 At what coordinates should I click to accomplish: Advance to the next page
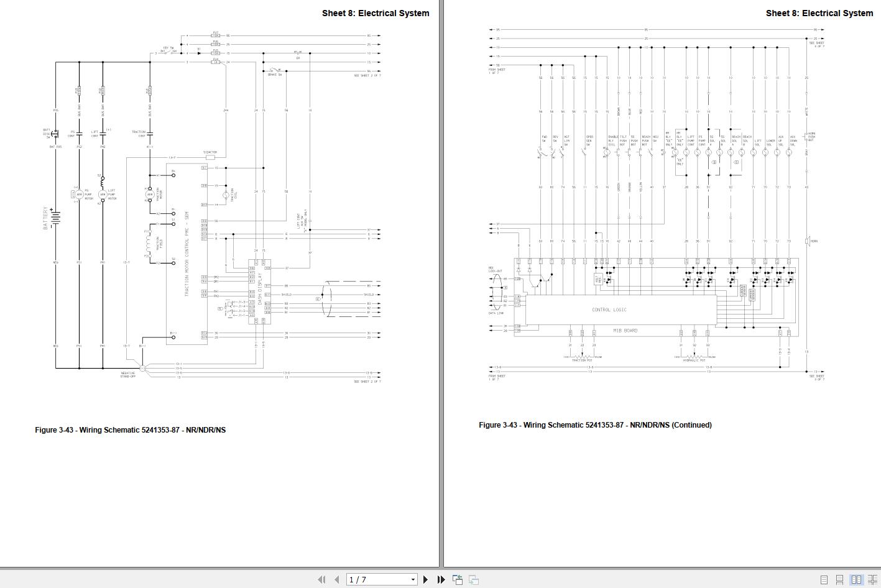click(426, 579)
